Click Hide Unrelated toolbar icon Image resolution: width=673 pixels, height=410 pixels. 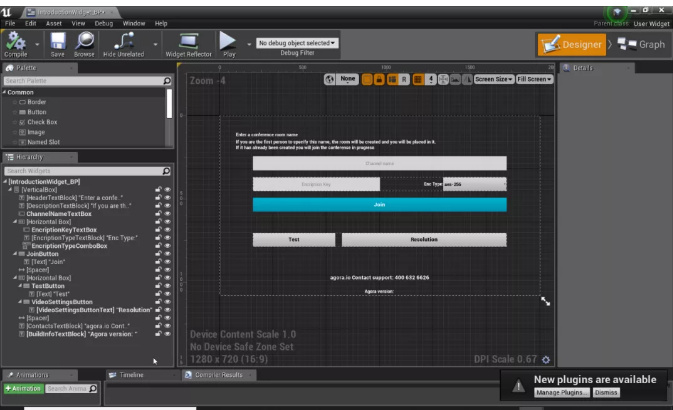pos(124,42)
